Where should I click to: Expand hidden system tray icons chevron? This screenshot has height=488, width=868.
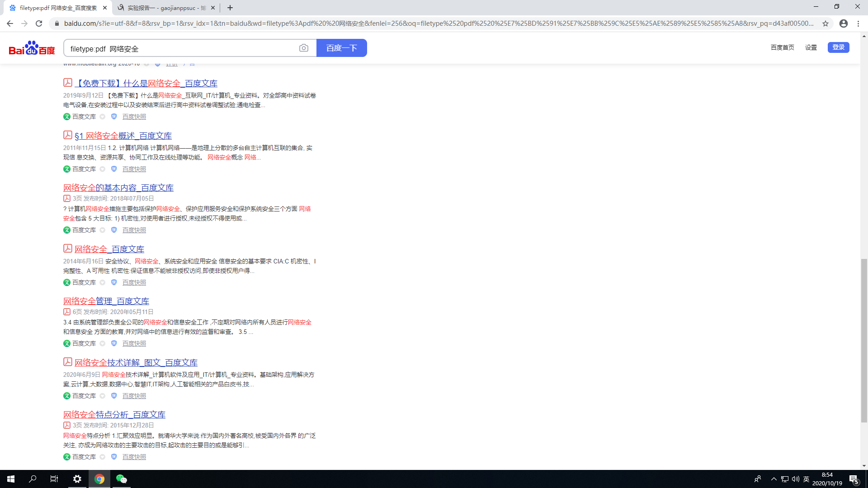point(774,479)
